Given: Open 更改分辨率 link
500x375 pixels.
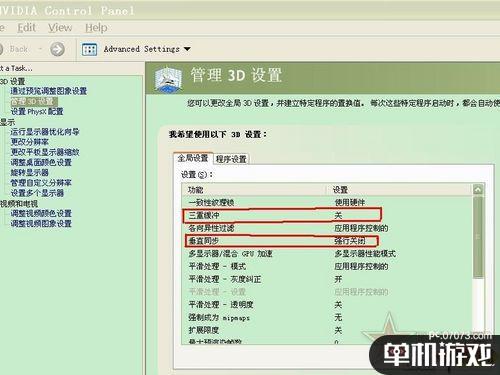Looking at the screenshot, I should [x=30, y=142].
